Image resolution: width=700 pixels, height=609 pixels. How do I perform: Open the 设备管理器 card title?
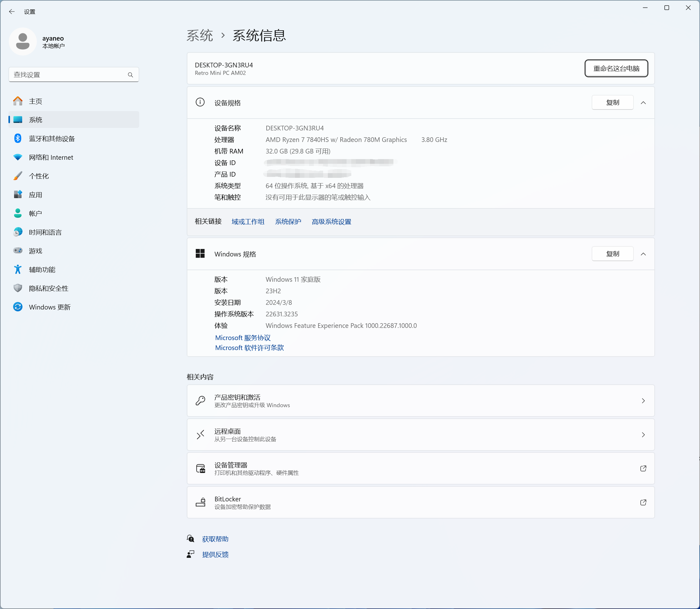pos(231,465)
